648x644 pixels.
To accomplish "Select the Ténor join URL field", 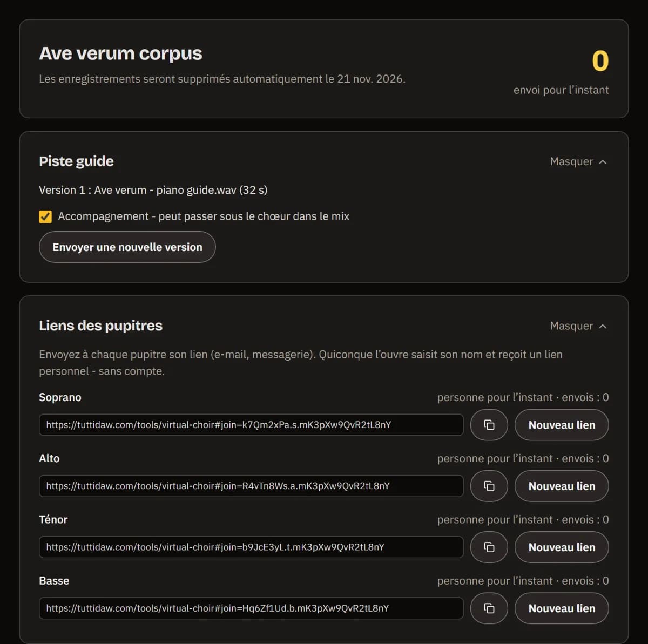I will coord(251,547).
